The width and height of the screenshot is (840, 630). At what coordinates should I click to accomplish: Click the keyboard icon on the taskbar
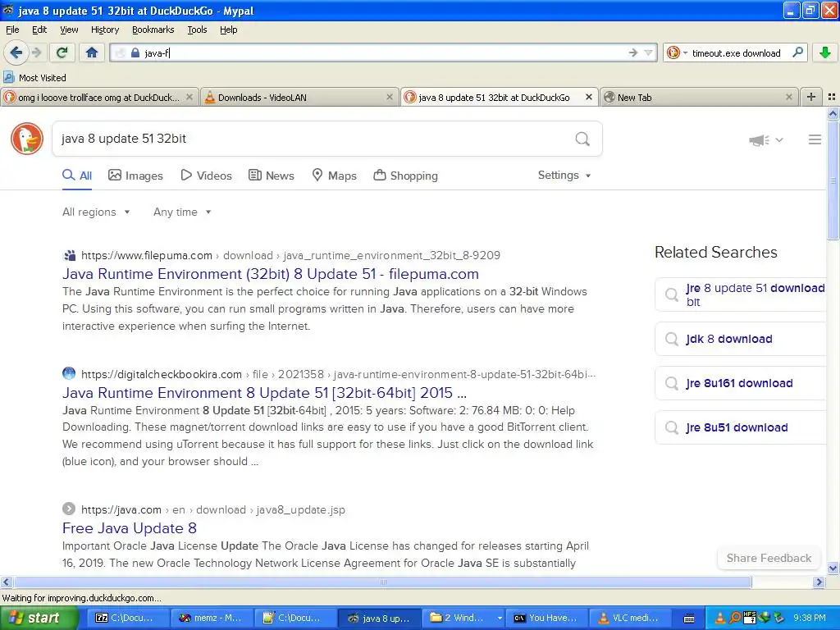(689, 619)
